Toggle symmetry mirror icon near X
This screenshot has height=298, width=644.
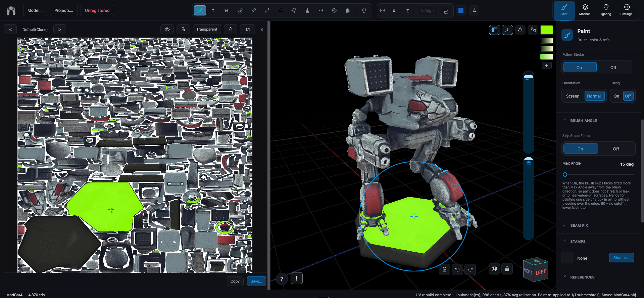point(383,10)
